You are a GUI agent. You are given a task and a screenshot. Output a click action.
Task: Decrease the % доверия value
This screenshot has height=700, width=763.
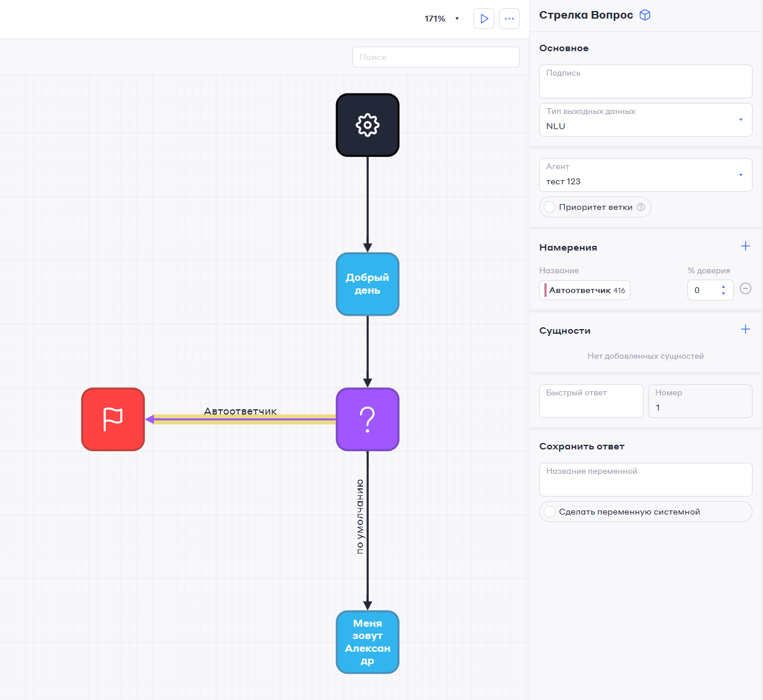pos(723,293)
